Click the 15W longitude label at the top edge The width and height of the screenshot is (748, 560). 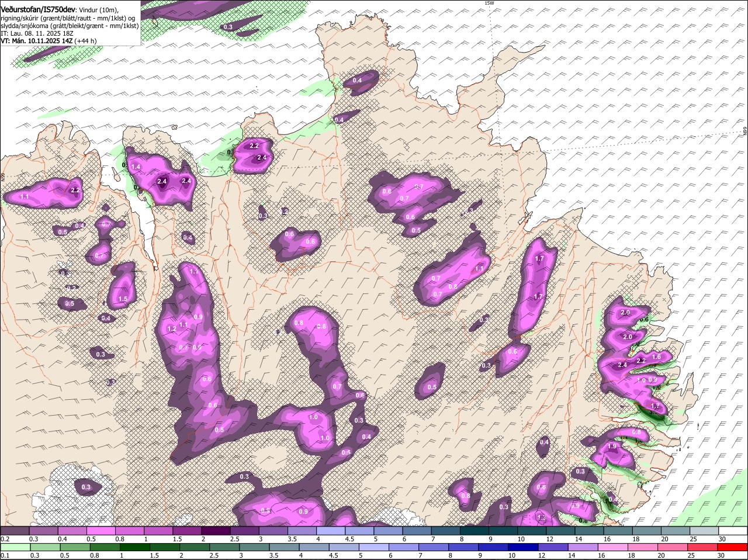pyautogui.click(x=489, y=3)
